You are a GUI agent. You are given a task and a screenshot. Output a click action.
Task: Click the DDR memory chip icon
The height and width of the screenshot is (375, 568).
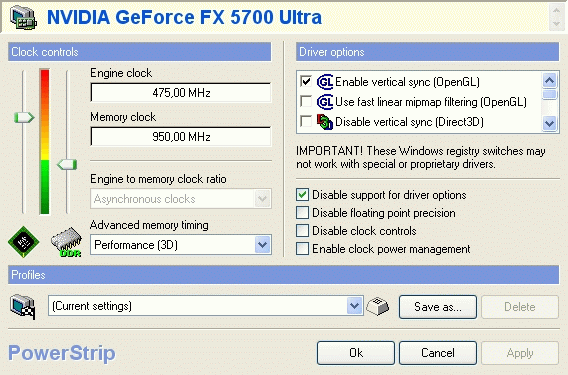pos(66,242)
